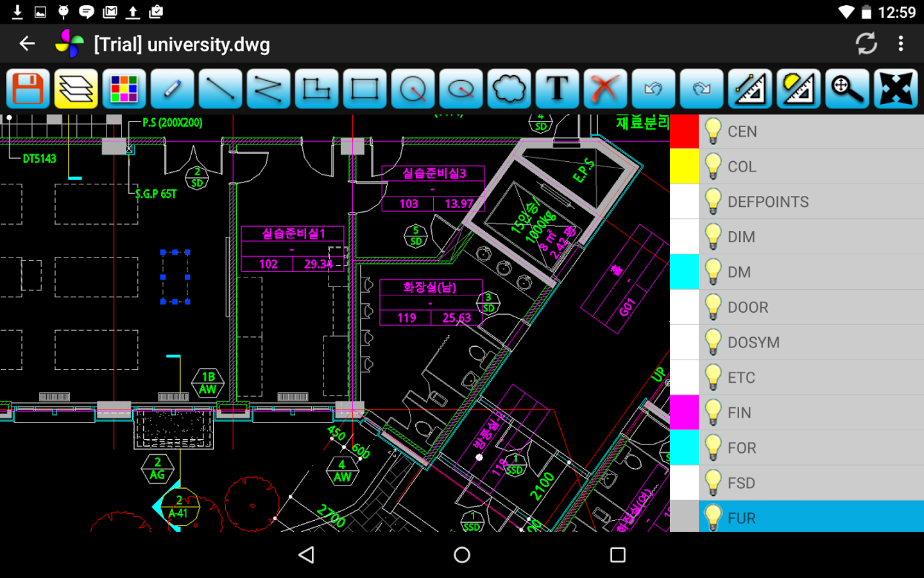Open the overflow menu
The width and height of the screenshot is (924, 578).
point(901,43)
